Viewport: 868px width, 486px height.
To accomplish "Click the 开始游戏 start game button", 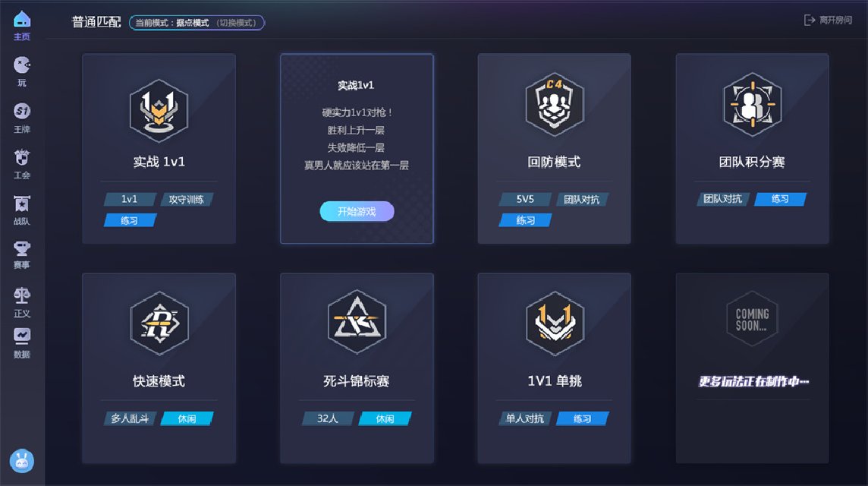I will [x=357, y=211].
